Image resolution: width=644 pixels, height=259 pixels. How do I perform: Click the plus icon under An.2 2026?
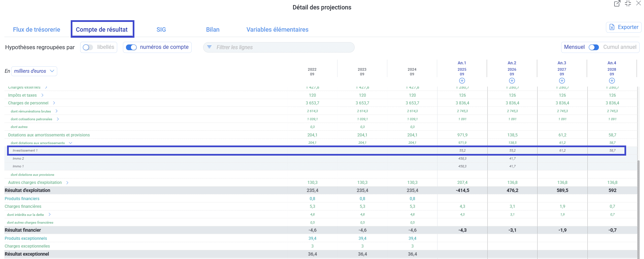click(512, 81)
